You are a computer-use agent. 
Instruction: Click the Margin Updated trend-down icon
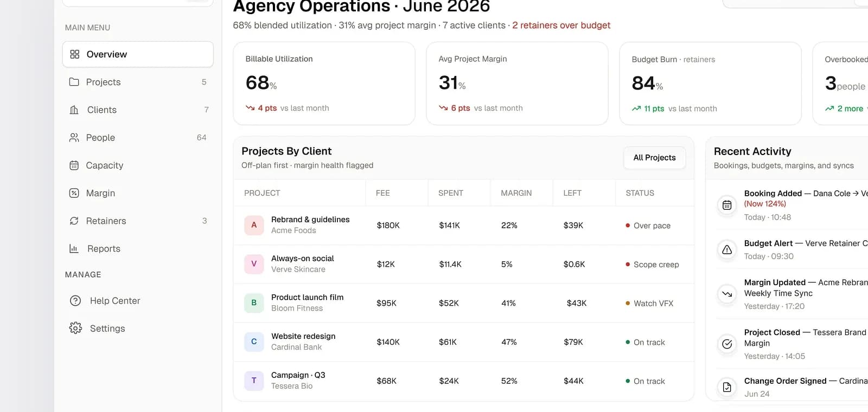(x=727, y=294)
